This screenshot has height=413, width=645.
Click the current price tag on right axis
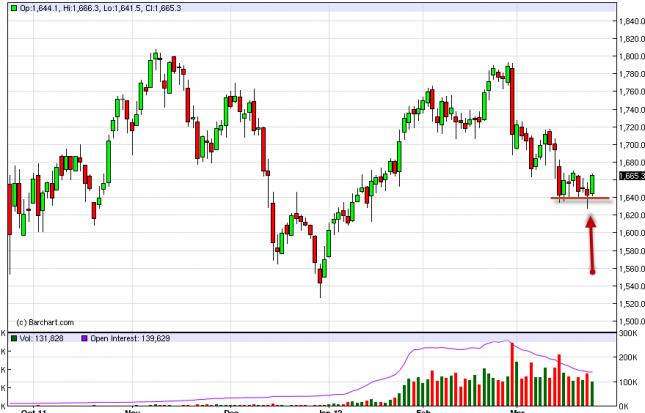click(x=628, y=176)
